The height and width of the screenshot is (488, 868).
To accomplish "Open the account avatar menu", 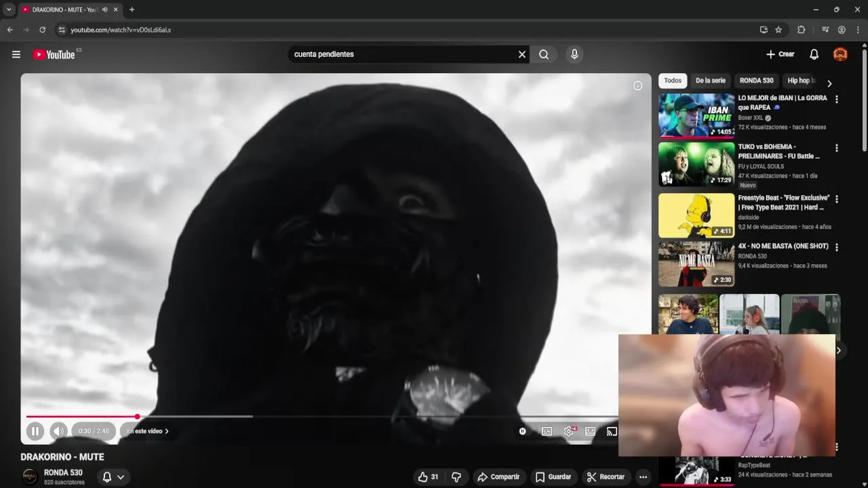I will pos(840,54).
